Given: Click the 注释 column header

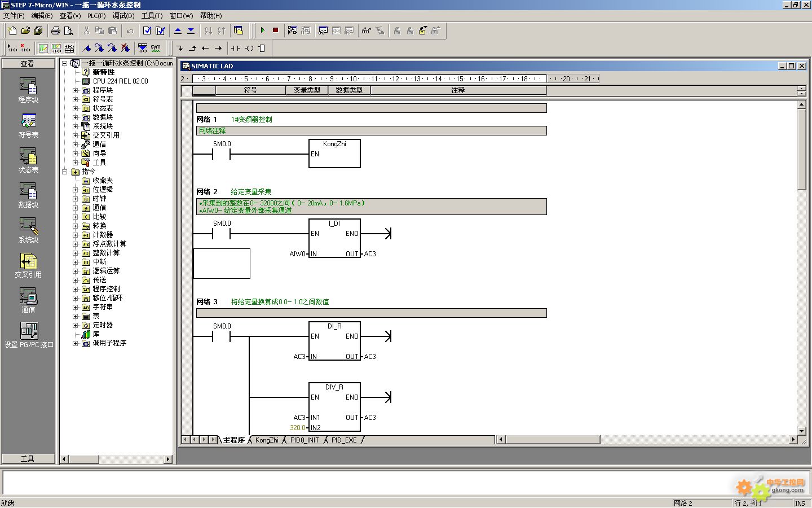Looking at the screenshot, I should tap(458, 90).
